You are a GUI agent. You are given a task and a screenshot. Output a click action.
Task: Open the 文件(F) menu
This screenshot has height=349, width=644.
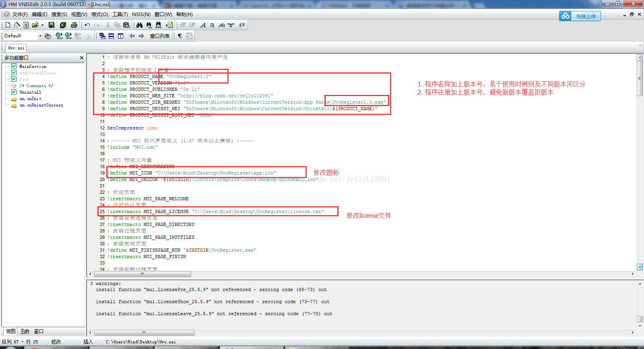(x=20, y=14)
